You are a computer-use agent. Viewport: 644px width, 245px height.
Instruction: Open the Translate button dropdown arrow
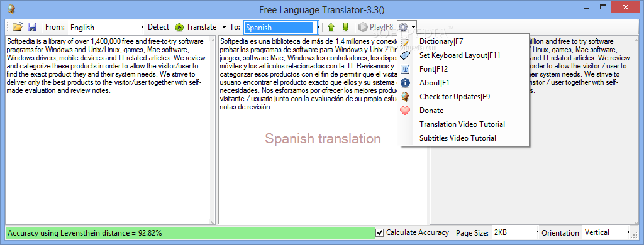(x=224, y=28)
